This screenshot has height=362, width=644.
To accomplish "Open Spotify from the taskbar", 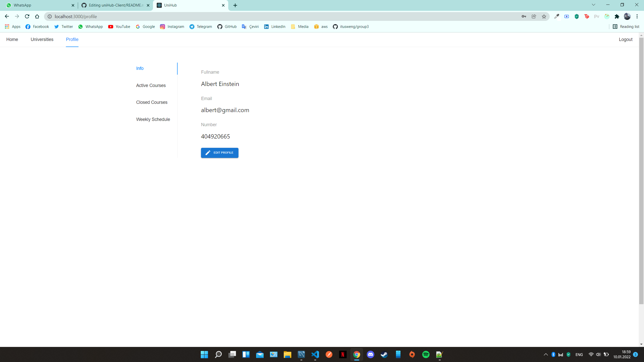I will pos(426,354).
